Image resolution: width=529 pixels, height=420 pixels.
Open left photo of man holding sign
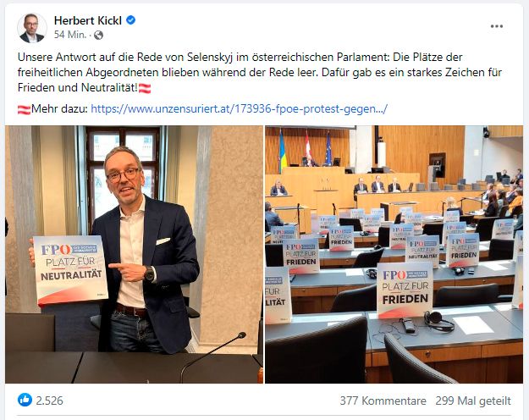(x=134, y=255)
